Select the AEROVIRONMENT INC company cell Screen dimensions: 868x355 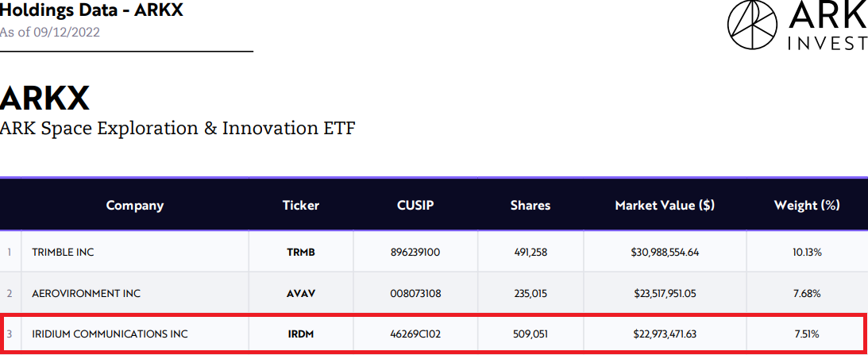[135, 293]
